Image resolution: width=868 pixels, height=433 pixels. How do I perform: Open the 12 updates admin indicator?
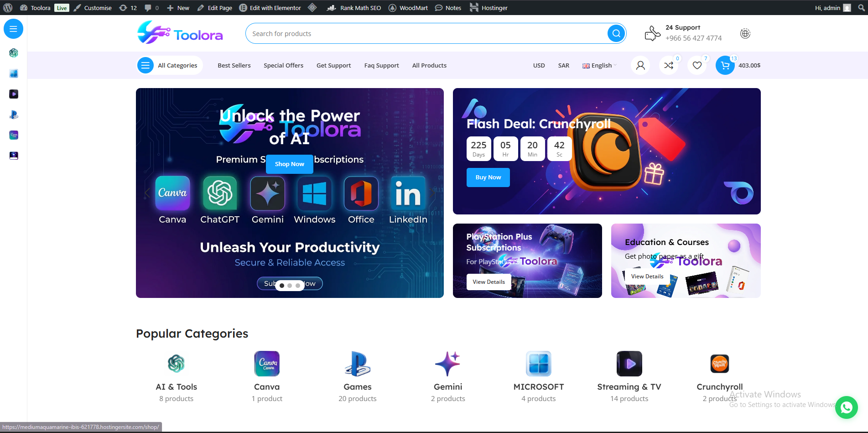point(128,8)
